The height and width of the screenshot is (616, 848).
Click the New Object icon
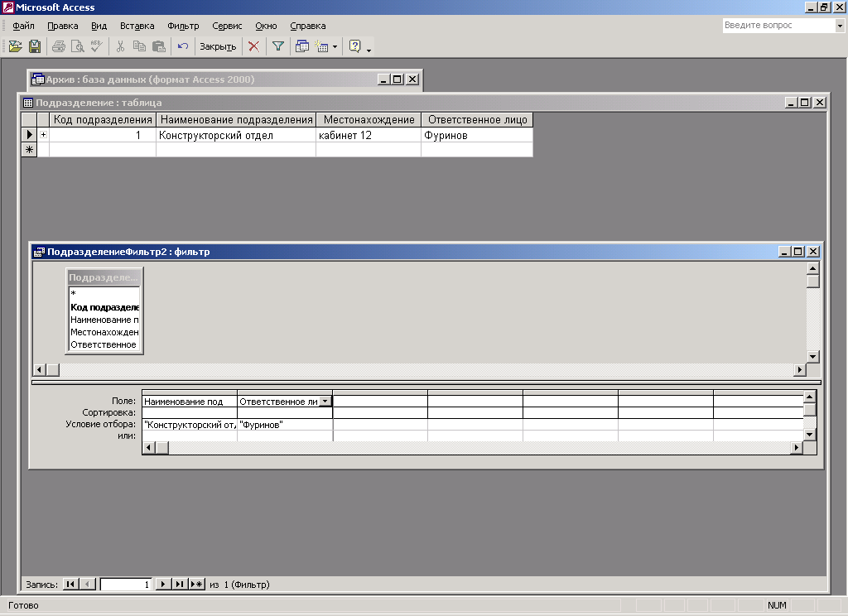coord(321,46)
